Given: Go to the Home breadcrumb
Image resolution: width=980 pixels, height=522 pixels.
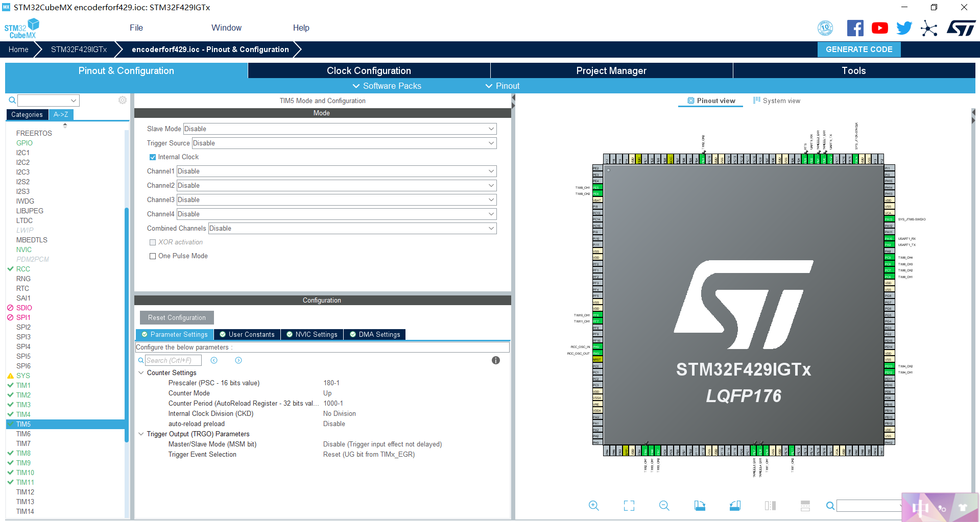Looking at the screenshot, I should coord(18,49).
